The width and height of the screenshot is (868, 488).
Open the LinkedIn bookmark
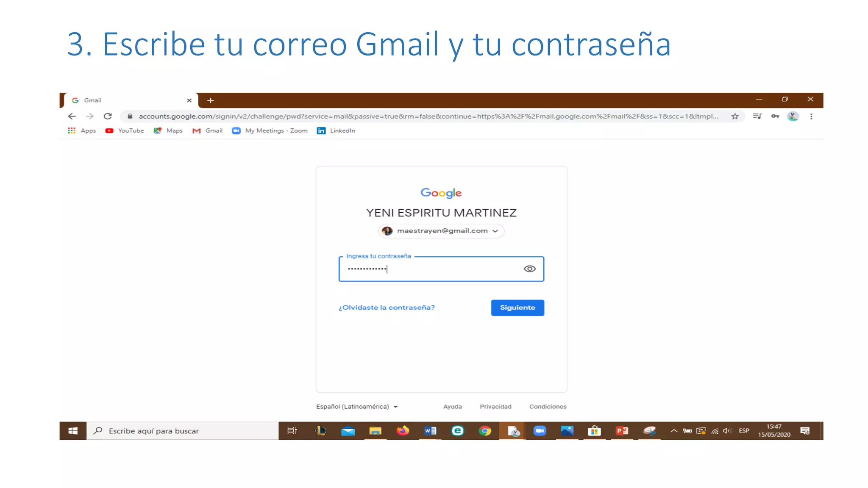[x=336, y=130]
